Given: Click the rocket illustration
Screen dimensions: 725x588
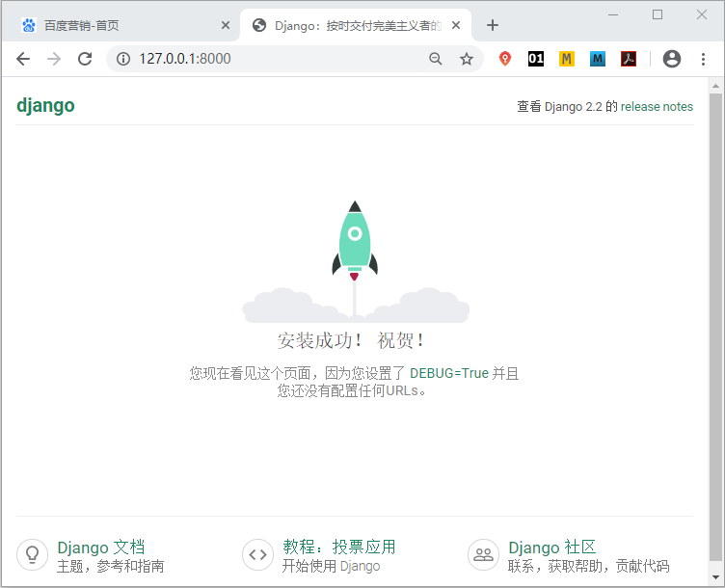Looking at the screenshot, I should coord(355,261).
